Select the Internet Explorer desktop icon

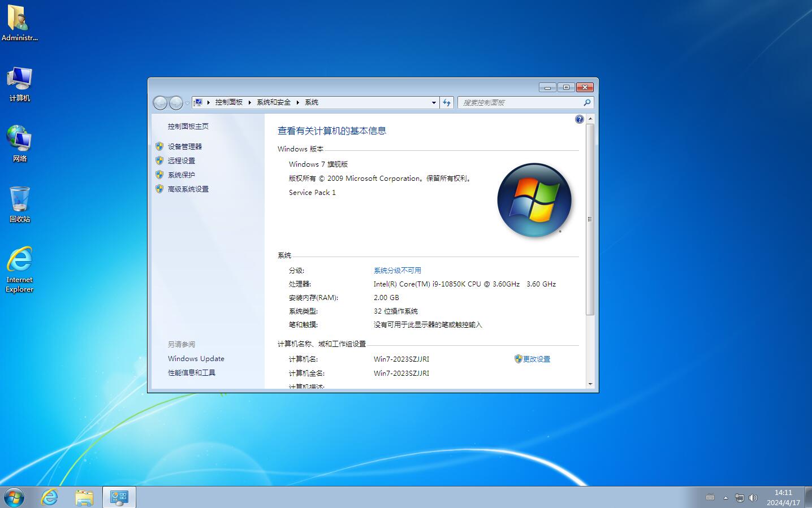point(19,270)
